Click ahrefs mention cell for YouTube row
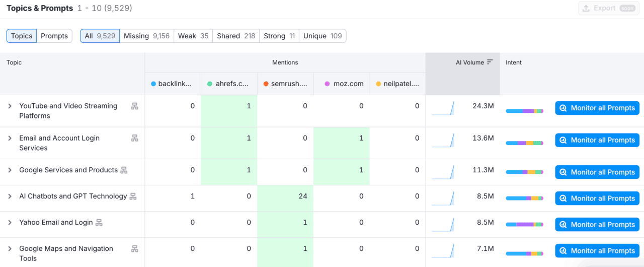The height and width of the screenshot is (267, 644). click(229, 111)
